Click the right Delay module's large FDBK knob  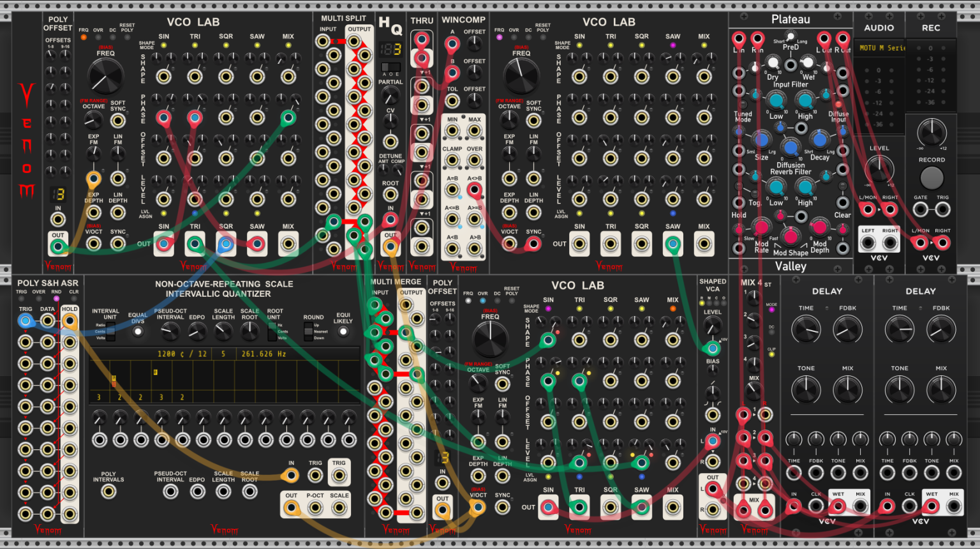click(x=941, y=329)
